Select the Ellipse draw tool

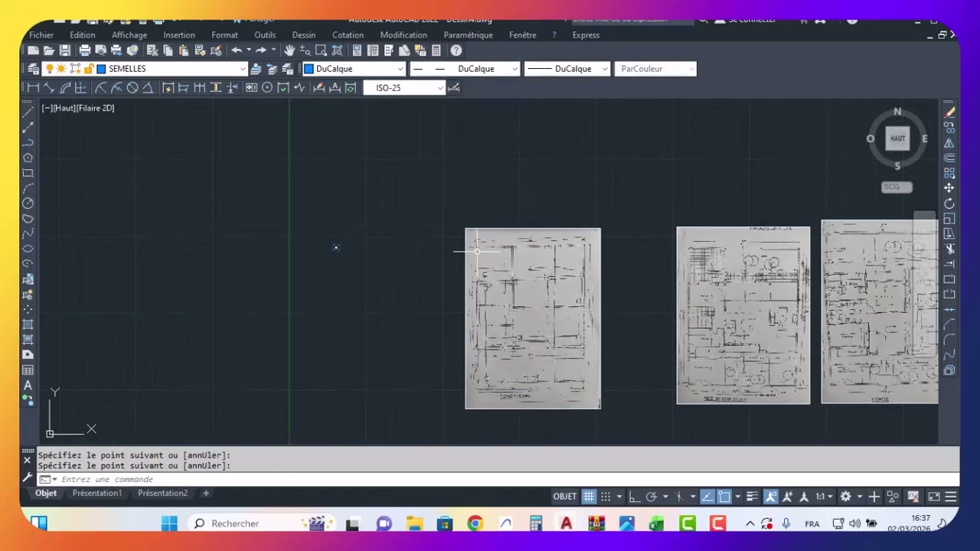tap(28, 249)
